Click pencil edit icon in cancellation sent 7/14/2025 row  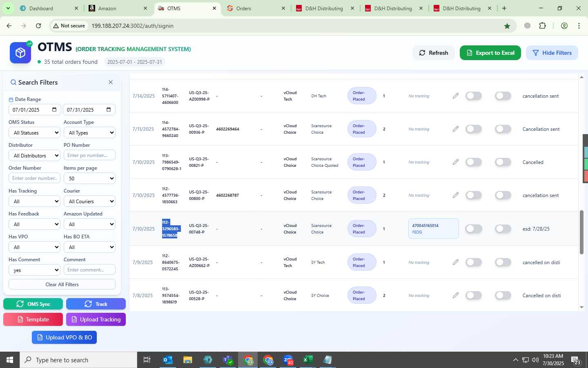[x=456, y=96]
